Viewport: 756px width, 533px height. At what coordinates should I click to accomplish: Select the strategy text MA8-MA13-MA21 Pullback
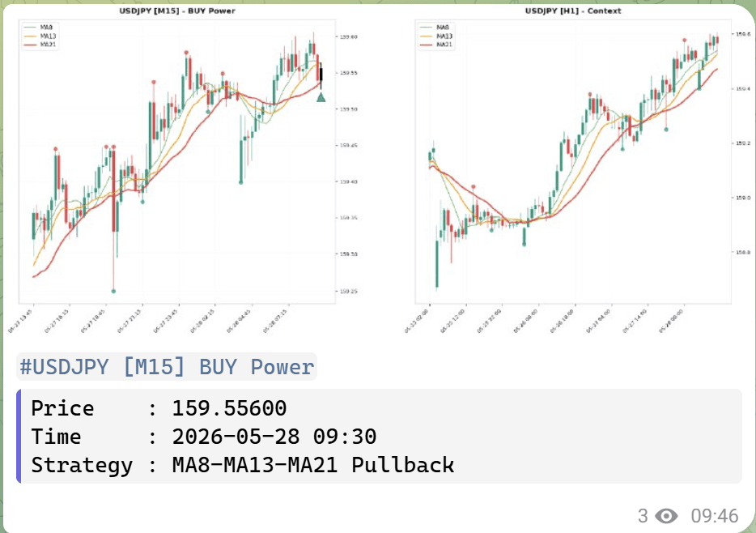pyautogui.click(x=313, y=465)
